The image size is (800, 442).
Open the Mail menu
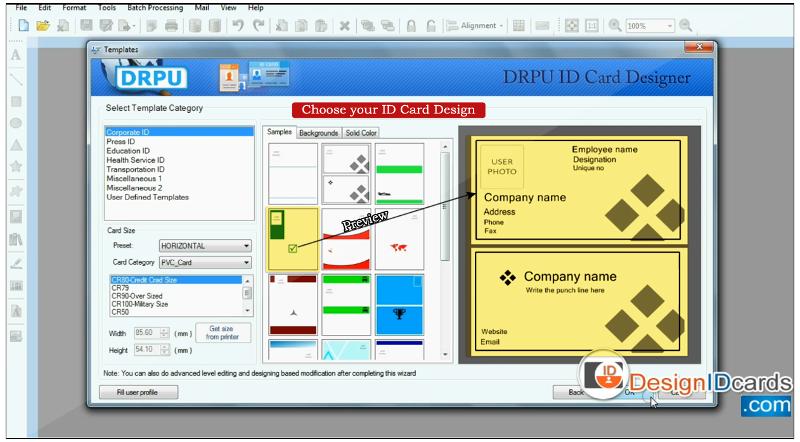coord(202,8)
